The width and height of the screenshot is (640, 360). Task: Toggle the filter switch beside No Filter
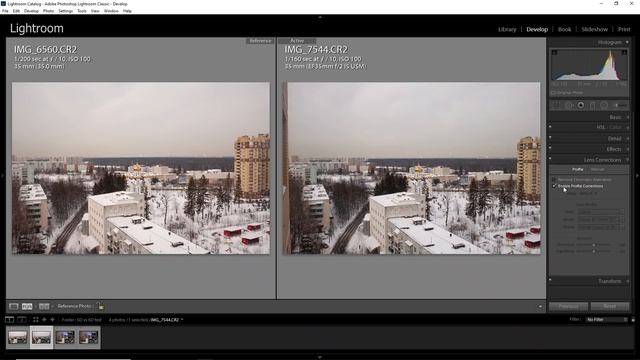click(633, 320)
